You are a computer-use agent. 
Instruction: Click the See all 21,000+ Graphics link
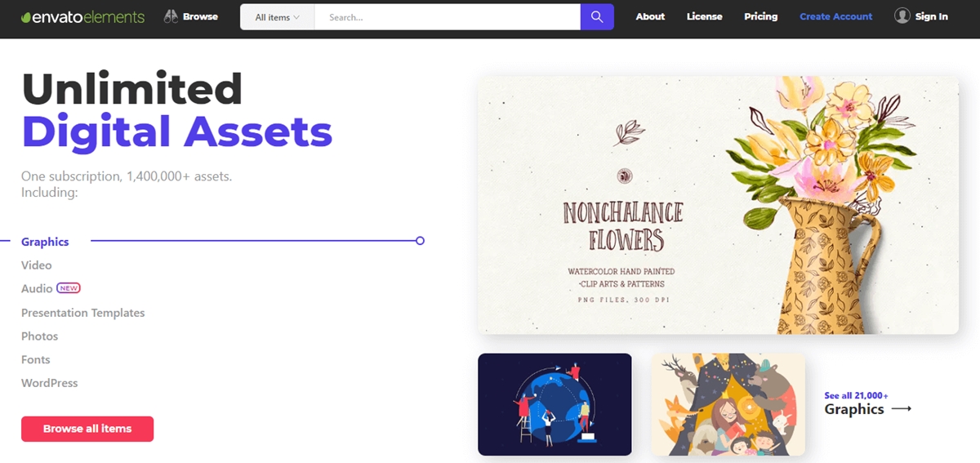pyautogui.click(x=867, y=404)
